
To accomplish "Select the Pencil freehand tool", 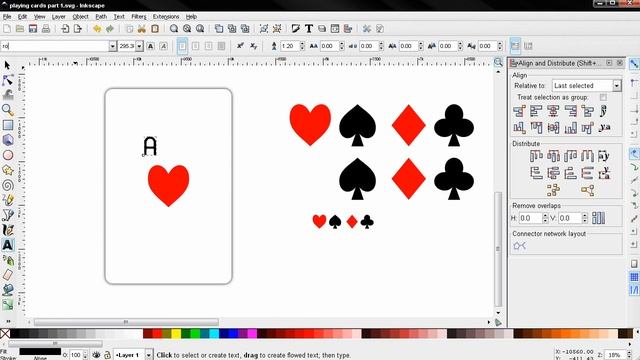I will click(x=7, y=200).
